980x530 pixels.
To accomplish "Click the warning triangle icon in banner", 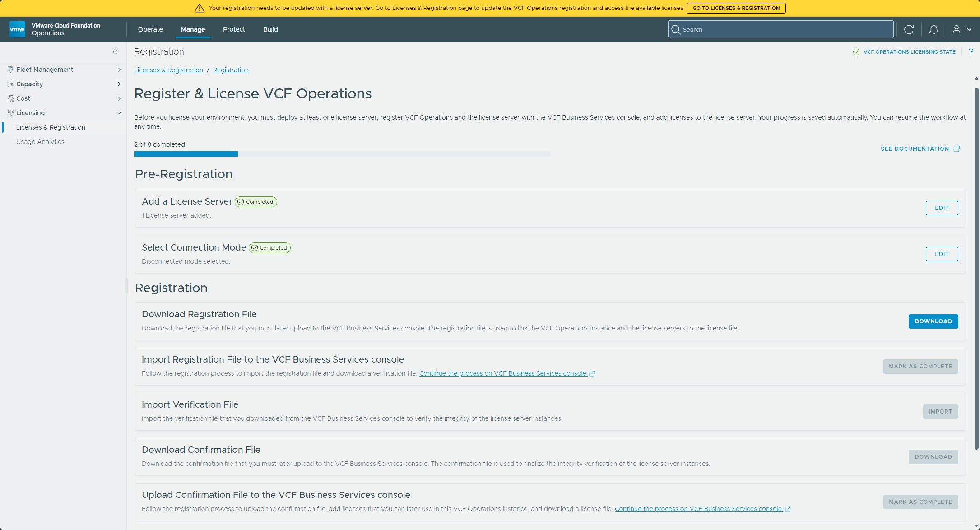I will (200, 8).
